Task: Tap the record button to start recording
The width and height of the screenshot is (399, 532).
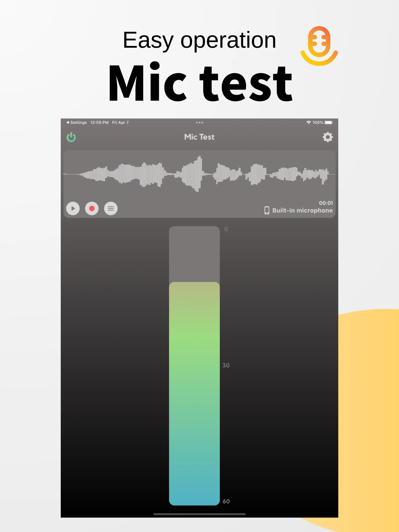Action: pos(91,208)
